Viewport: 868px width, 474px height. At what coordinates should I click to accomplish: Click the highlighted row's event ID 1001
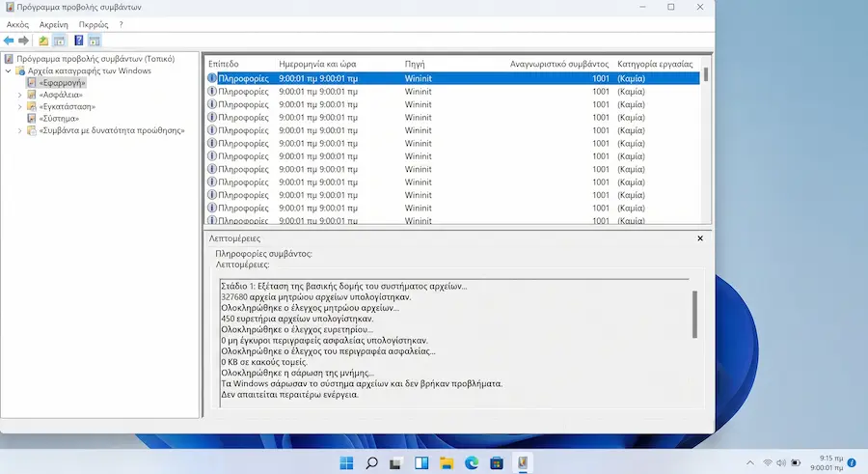[601, 79]
